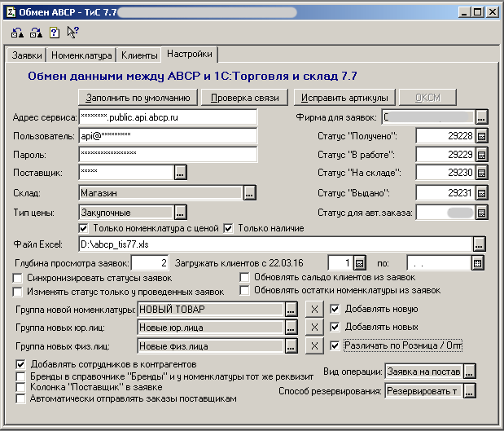This screenshot has height=431, width=504.
Task: Open calculator next to Загружать клиентов value
Action: point(359,263)
